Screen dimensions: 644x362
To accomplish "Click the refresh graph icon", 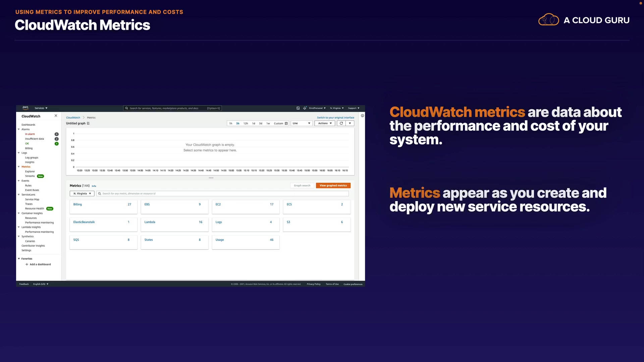I will pyautogui.click(x=341, y=123).
